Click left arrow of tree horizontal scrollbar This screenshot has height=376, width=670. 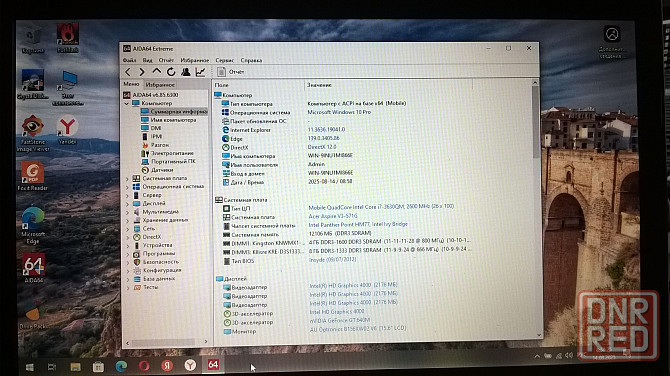(x=127, y=343)
